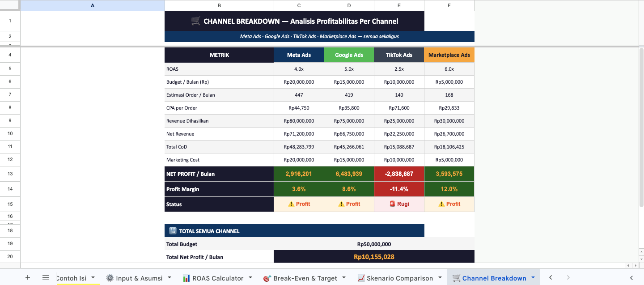
Task: Open Contoh Isi tab dropdown arrow
Action: (x=93, y=278)
